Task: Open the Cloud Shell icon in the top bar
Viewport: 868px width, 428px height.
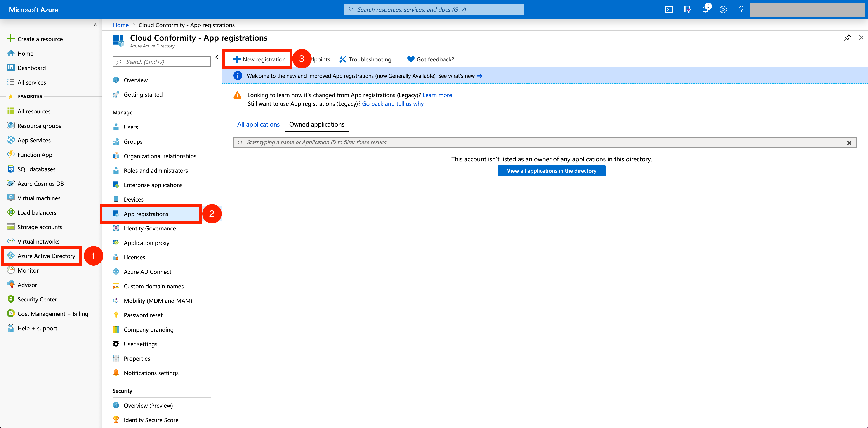Action: point(669,9)
